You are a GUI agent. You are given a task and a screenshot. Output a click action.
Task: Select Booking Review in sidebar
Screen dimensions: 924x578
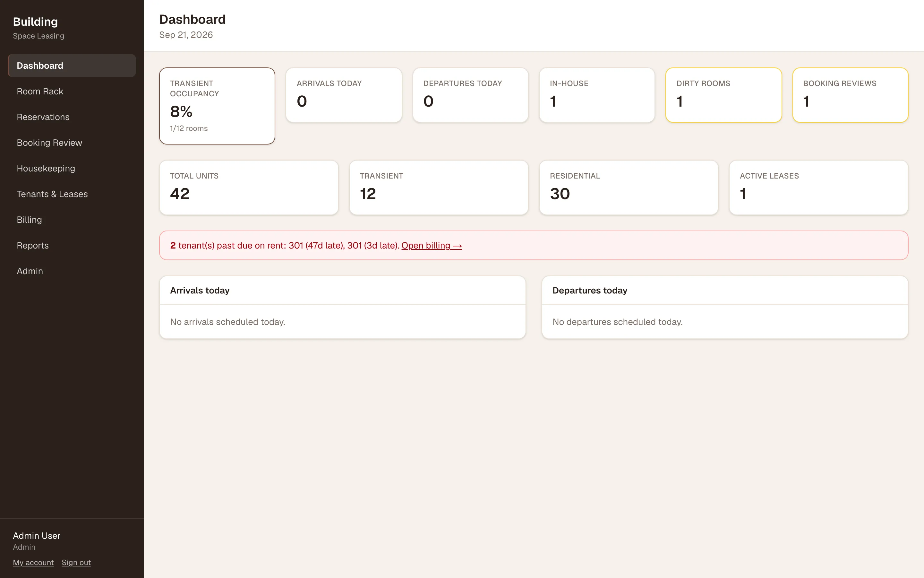(x=72, y=142)
